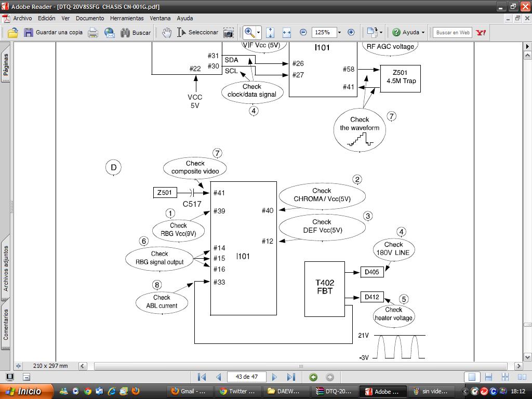The image size is (532, 399).
Task: Open the Documento menu
Action: point(90,18)
